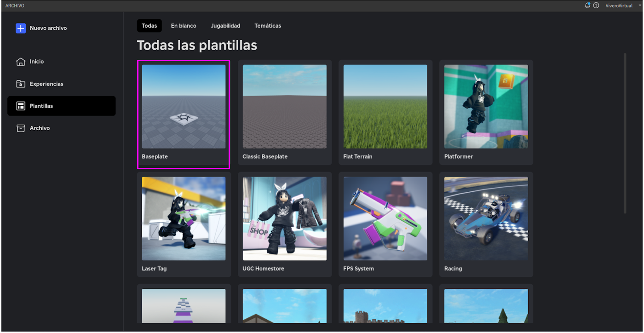This screenshot has height=333, width=644.
Task: Open the ARCHIVO menu
Action: coord(15,6)
